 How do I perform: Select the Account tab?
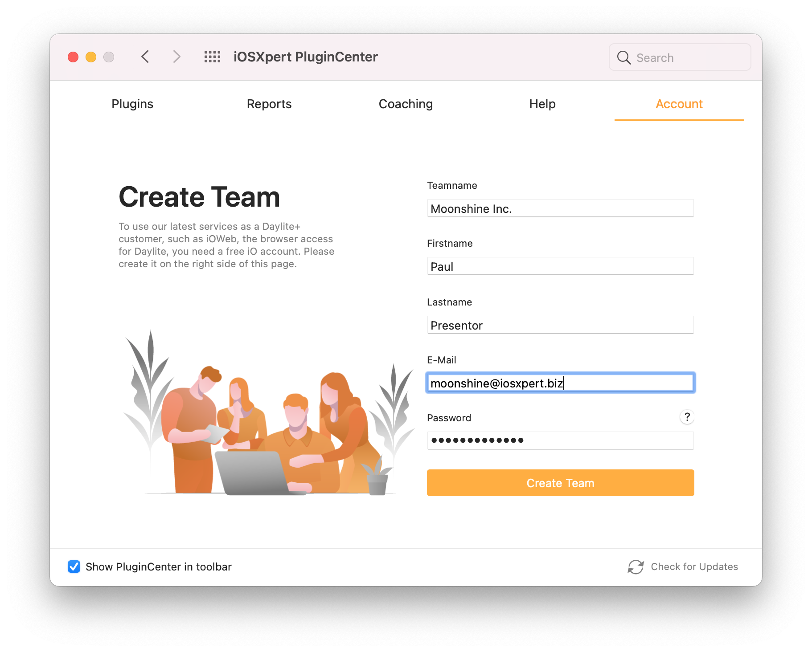tap(679, 104)
